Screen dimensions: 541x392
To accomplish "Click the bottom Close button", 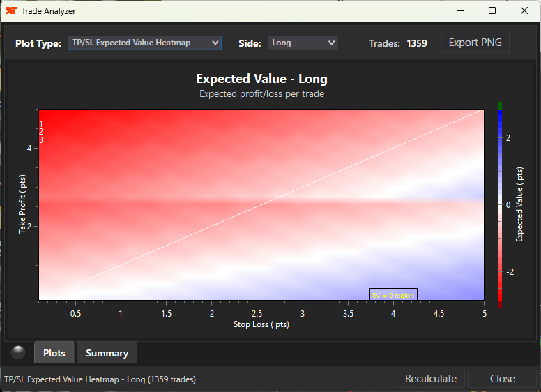I will 502,379.
